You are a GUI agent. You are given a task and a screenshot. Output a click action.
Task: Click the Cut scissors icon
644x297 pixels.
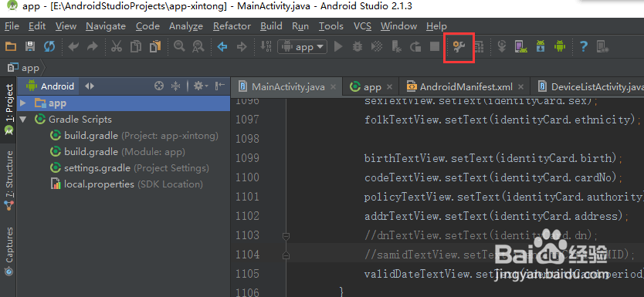pyautogui.click(x=117, y=47)
